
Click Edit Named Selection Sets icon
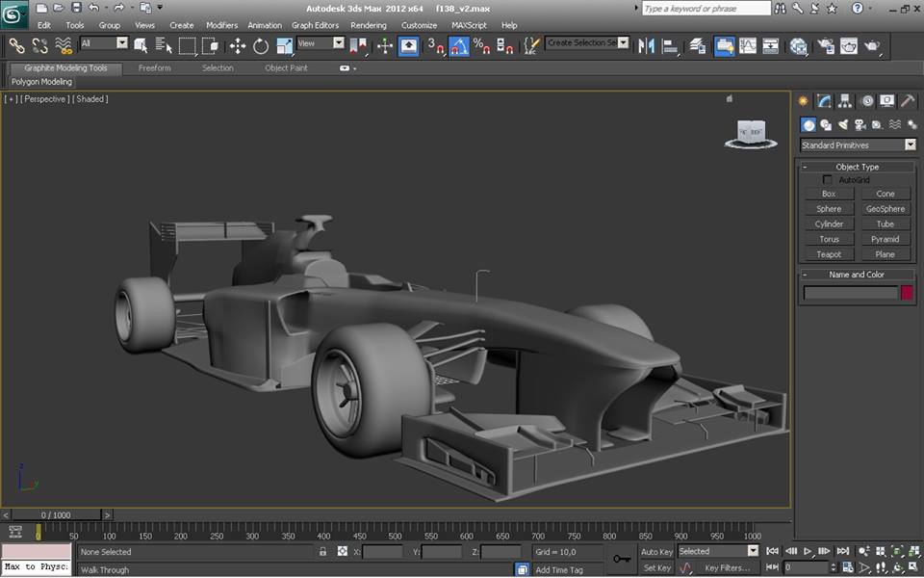pos(531,45)
